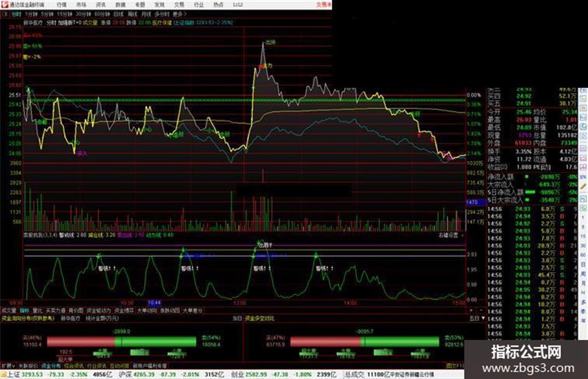The height and width of the screenshot is (379, 588).
Task: Select the 资金博弈 indicator tab
Action: click(x=124, y=311)
